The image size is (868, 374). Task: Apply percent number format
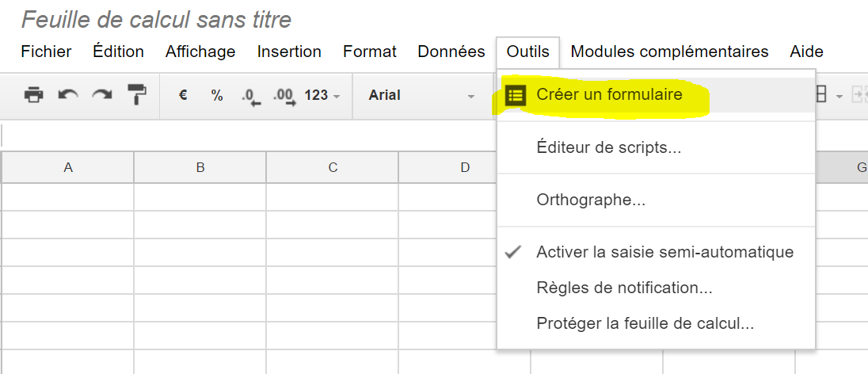pyautogui.click(x=216, y=95)
